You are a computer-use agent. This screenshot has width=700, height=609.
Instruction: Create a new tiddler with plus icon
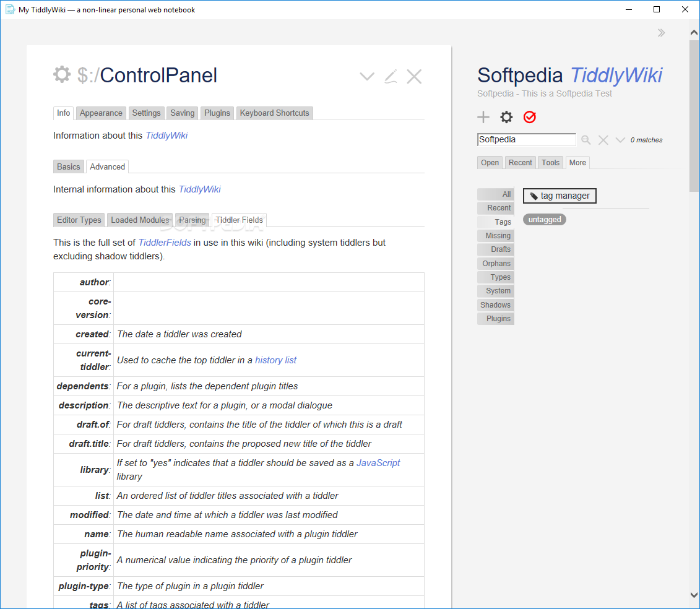[483, 117]
